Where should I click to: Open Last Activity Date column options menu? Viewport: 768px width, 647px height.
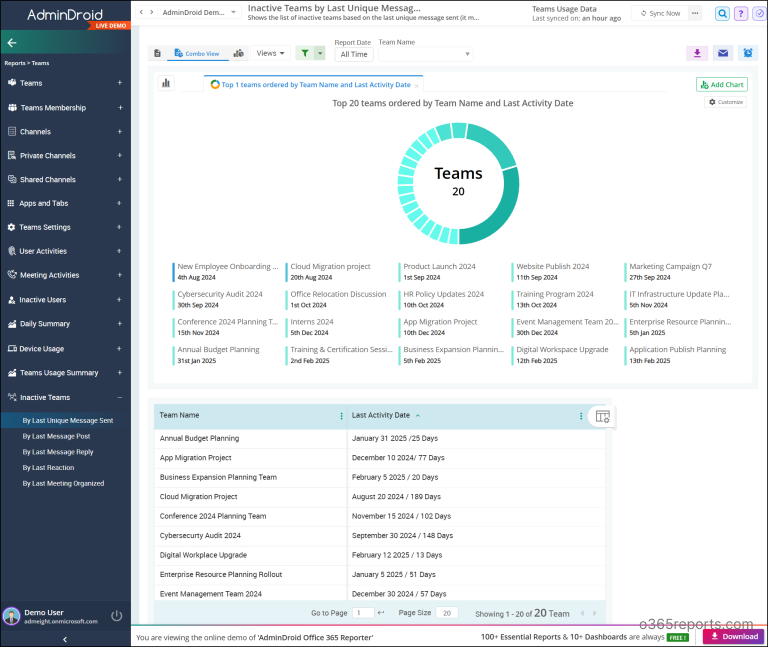tap(581, 416)
